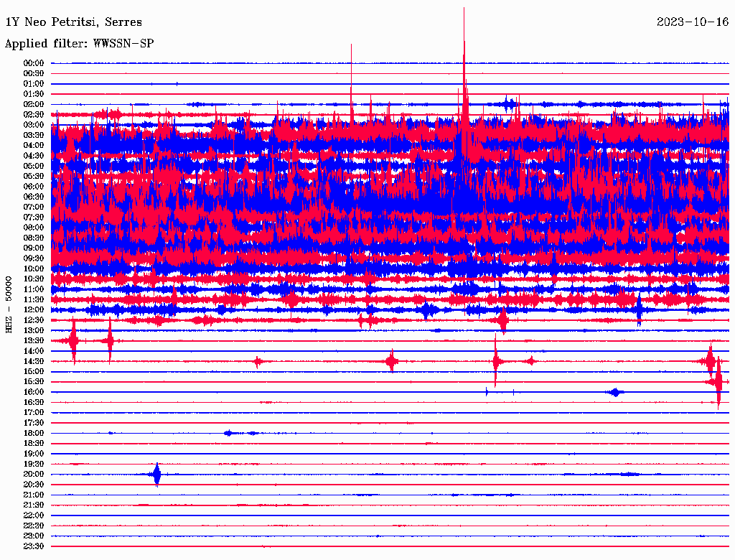This screenshot has height=560, width=735.
Task: Click the blue event on the 18:00 trace
Action: [x=230, y=433]
